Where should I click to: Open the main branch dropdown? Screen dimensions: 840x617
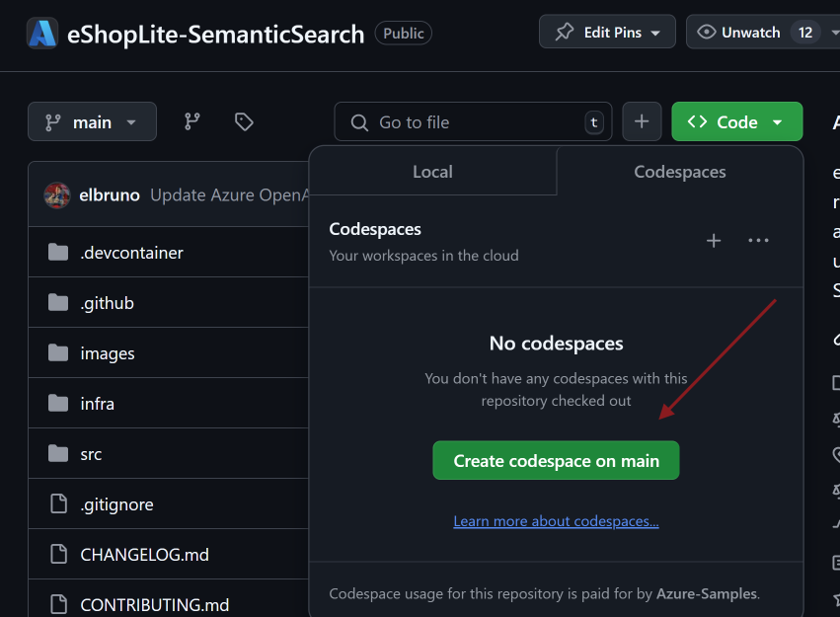(x=92, y=121)
